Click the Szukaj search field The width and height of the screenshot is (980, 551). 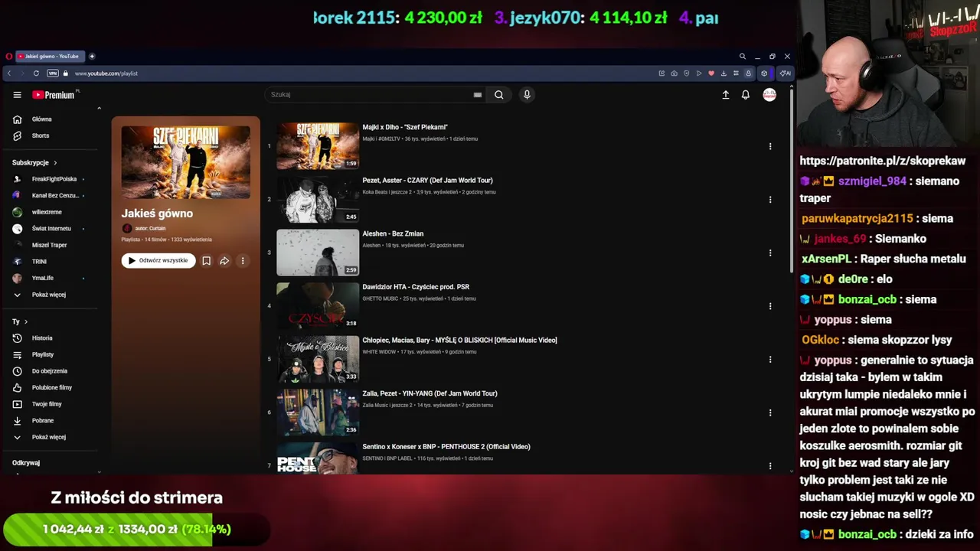[x=375, y=95]
